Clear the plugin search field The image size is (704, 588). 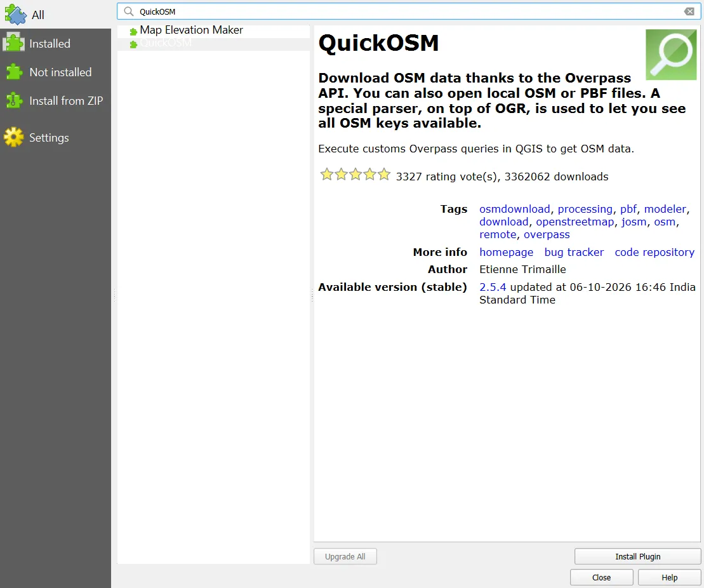tap(689, 11)
